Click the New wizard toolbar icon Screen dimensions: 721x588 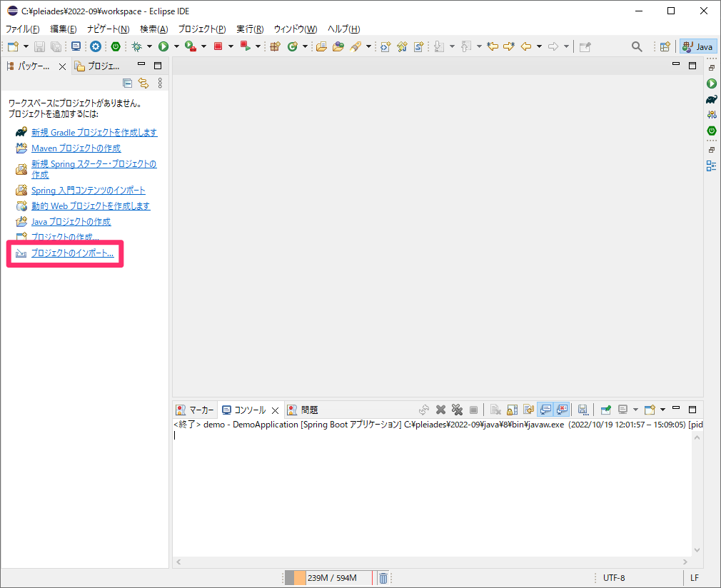[x=14, y=46]
